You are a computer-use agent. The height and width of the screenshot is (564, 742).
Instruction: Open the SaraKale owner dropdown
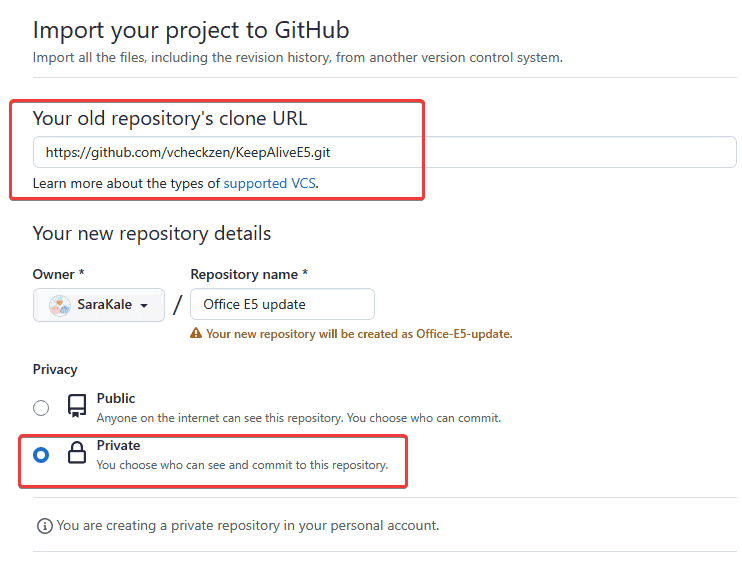[x=98, y=305]
